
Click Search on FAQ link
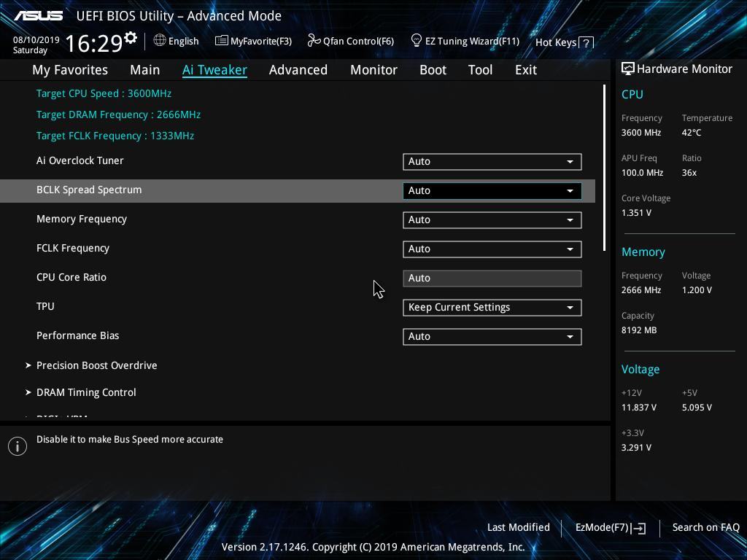point(705,527)
